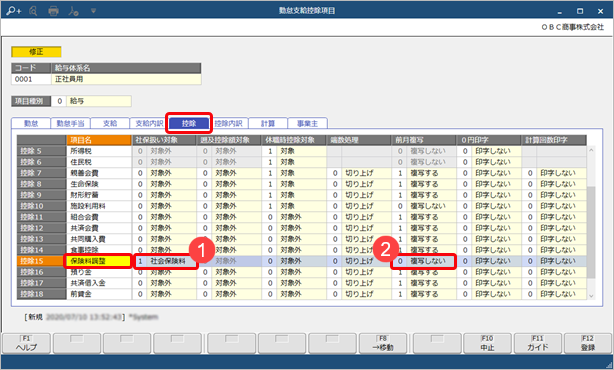The height and width of the screenshot is (370, 614).
Task: Click the 預り金 item name cell
Action: coord(99,272)
